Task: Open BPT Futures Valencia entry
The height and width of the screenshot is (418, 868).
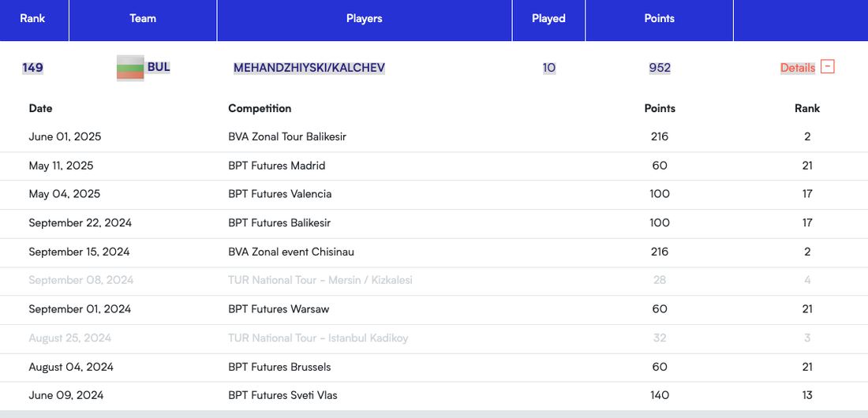Action: tap(279, 194)
